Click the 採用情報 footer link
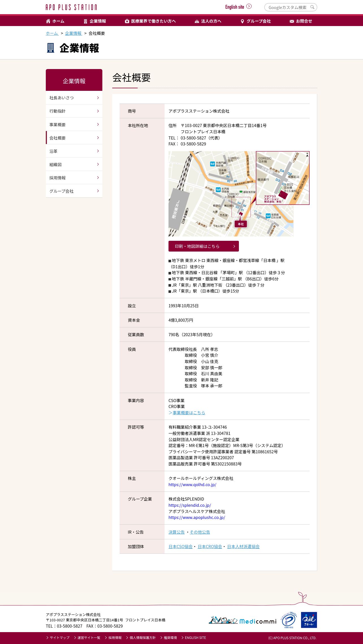 coord(113,638)
